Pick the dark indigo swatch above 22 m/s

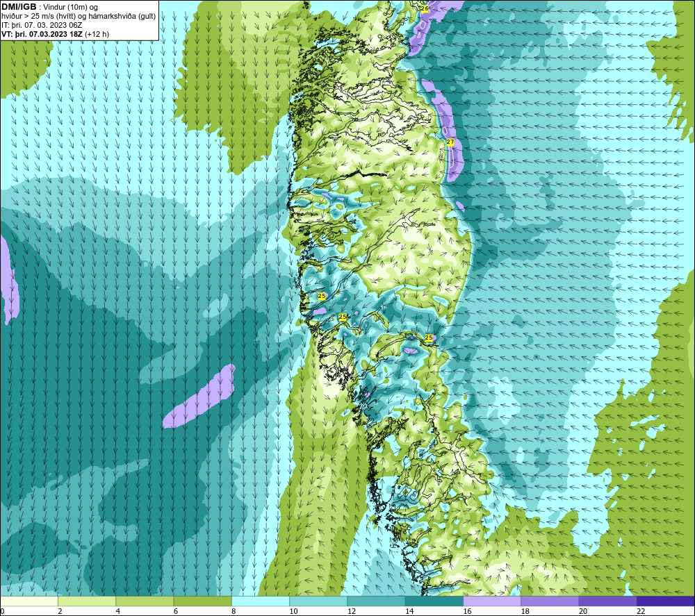click(665, 601)
